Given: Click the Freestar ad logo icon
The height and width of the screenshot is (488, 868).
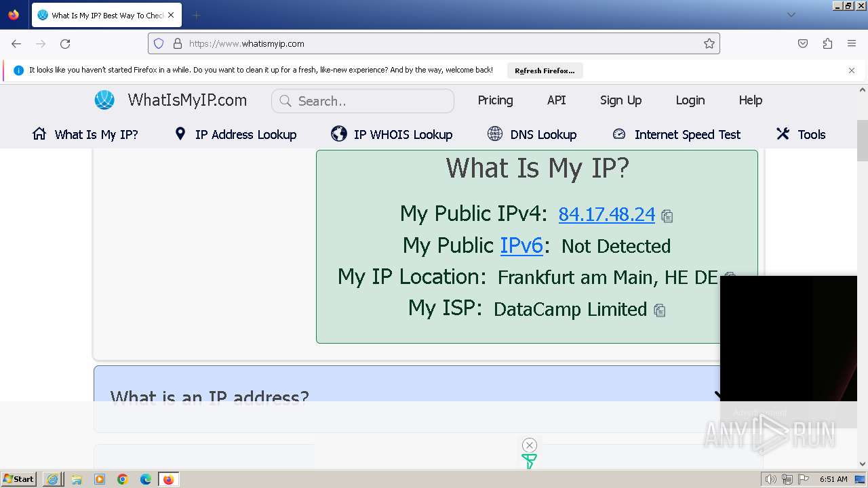Looking at the screenshot, I should pyautogui.click(x=529, y=462).
